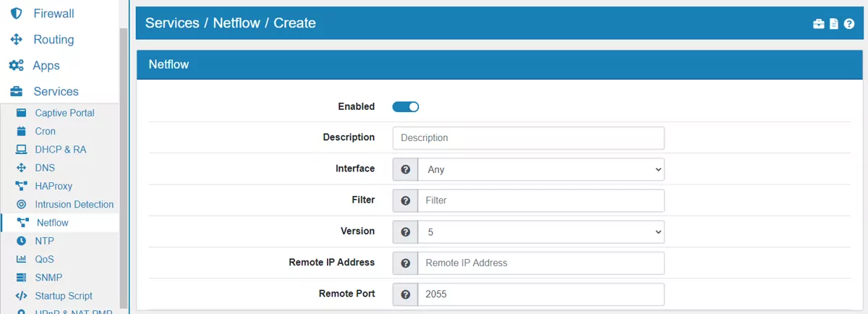Click the help icon beside Filter
The height and width of the screenshot is (314, 868).
pos(406,200)
